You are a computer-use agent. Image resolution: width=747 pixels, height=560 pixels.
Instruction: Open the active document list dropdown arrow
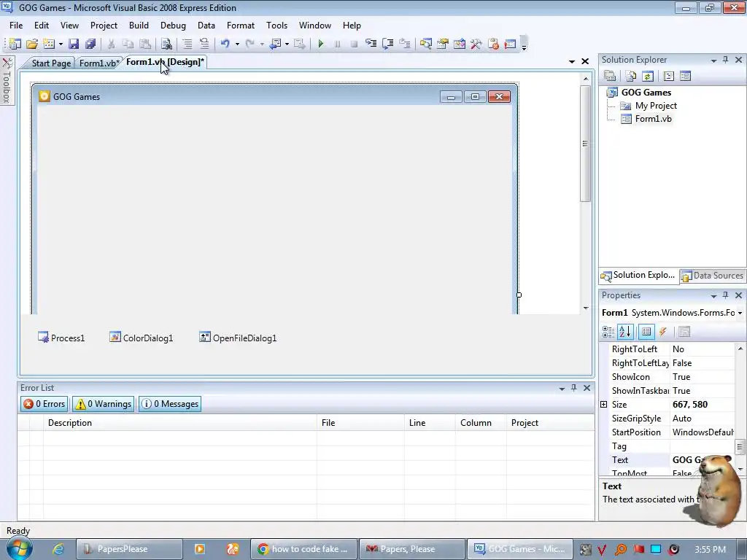[x=572, y=61]
